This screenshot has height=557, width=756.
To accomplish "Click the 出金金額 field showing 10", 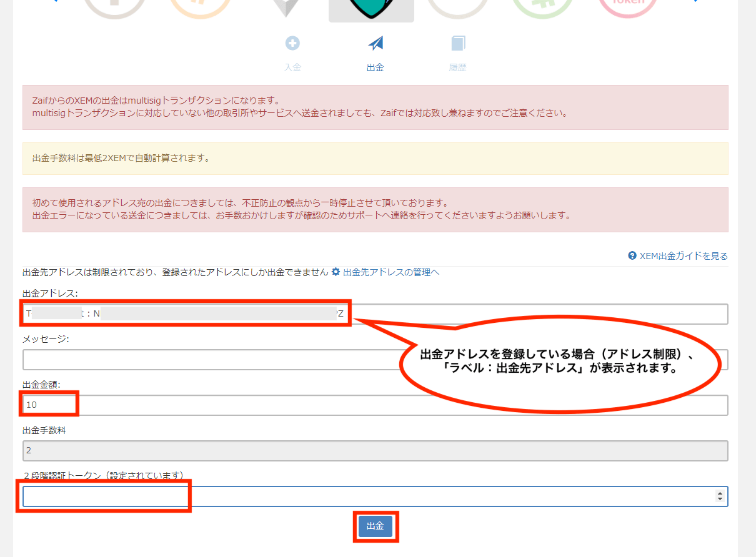I will pyautogui.click(x=375, y=405).
